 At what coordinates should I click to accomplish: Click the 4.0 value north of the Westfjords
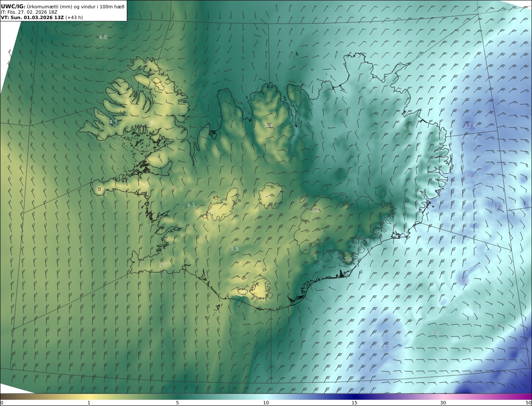(x=103, y=37)
